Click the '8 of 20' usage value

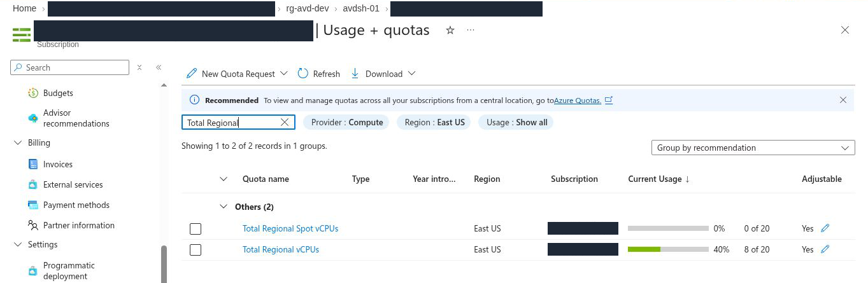757,249
